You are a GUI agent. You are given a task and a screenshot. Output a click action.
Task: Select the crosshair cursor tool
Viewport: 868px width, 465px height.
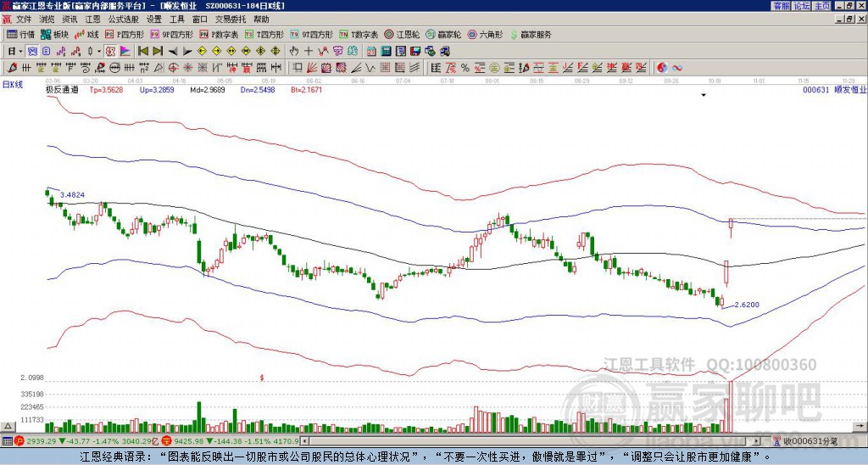(x=309, y=52)
